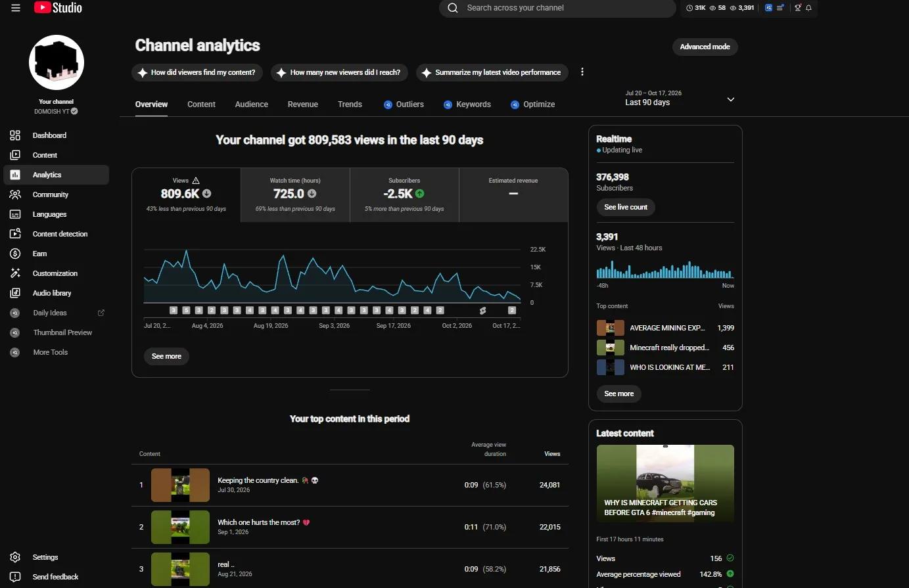Open the Trends tab
The image size is (909, 588).
point(350,104)
